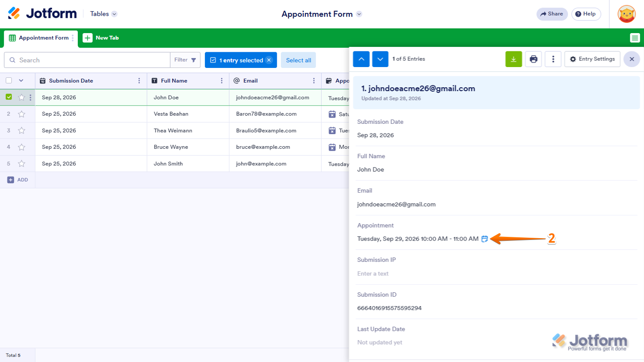Star the Thea Weimann row
The width and height of the screenshot is (644, 362).
tap(21, 130)
